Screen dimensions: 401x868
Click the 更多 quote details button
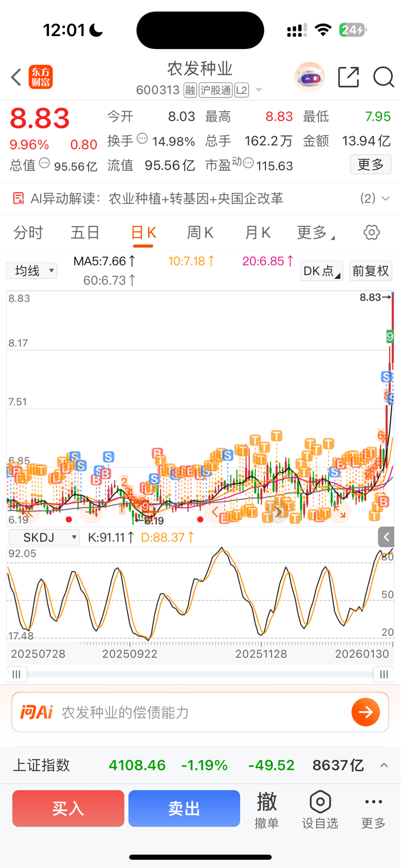pos(371,165)
